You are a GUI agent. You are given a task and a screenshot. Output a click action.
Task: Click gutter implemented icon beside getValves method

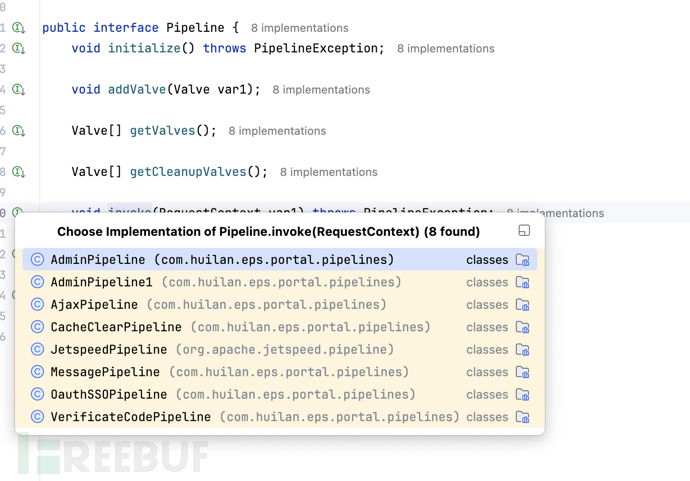19,131
